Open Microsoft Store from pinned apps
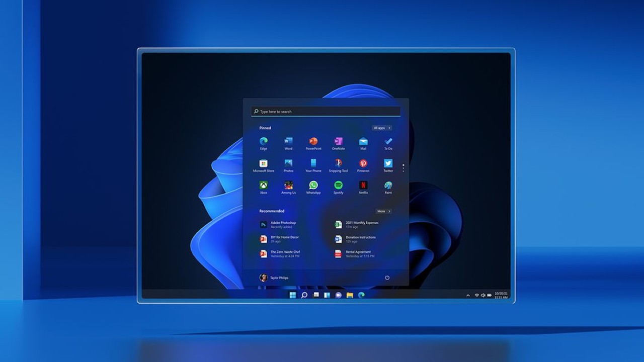This screenshot has width=644, height=362. tap(263, 164)
